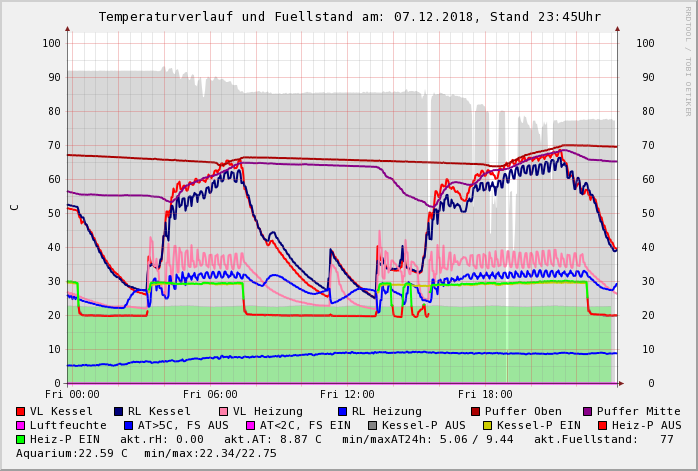Select the blue RL Heizung legend swatch
This screenshot has width=698, height=471.
coord(341,411)
